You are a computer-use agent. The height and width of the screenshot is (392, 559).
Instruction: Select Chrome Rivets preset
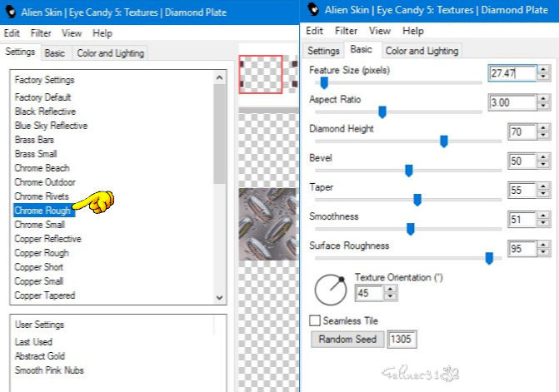tap(42, 196)
